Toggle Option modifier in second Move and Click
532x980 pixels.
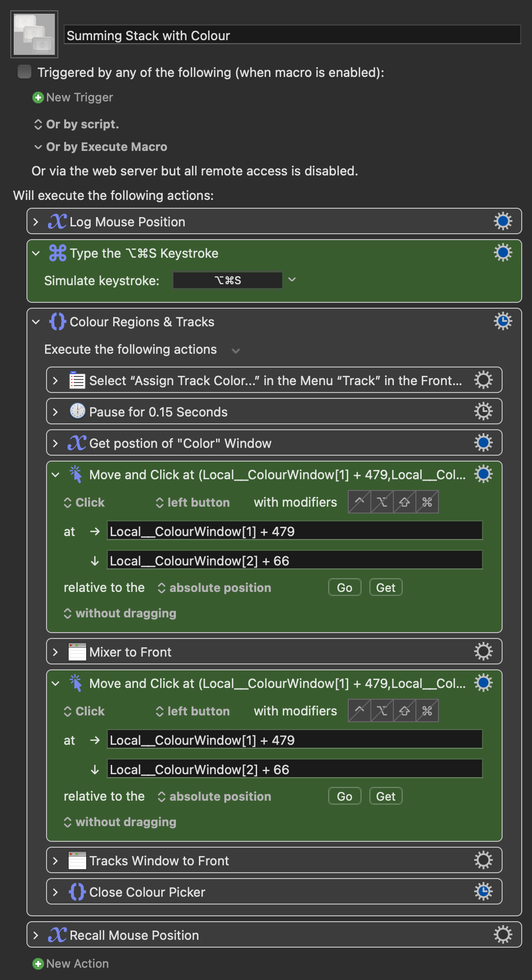click(382, 711)
